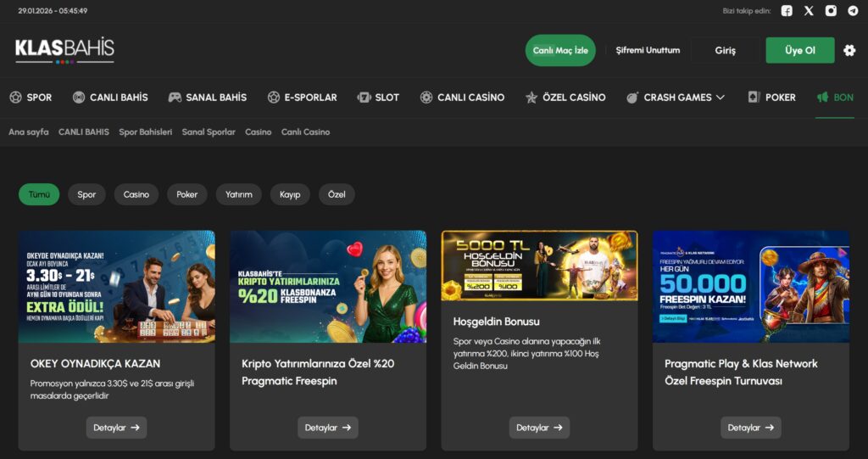The width and height of the screenshot is (868, 459).
Task: Click the Klasbahis logo
Action: [x=64, y=50]
